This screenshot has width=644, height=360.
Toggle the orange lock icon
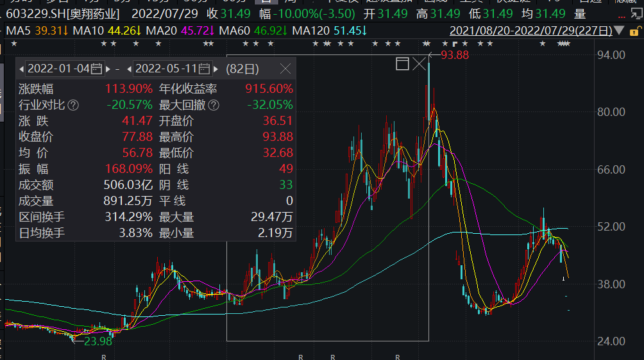pyautogui.click(x=634, y=31)
